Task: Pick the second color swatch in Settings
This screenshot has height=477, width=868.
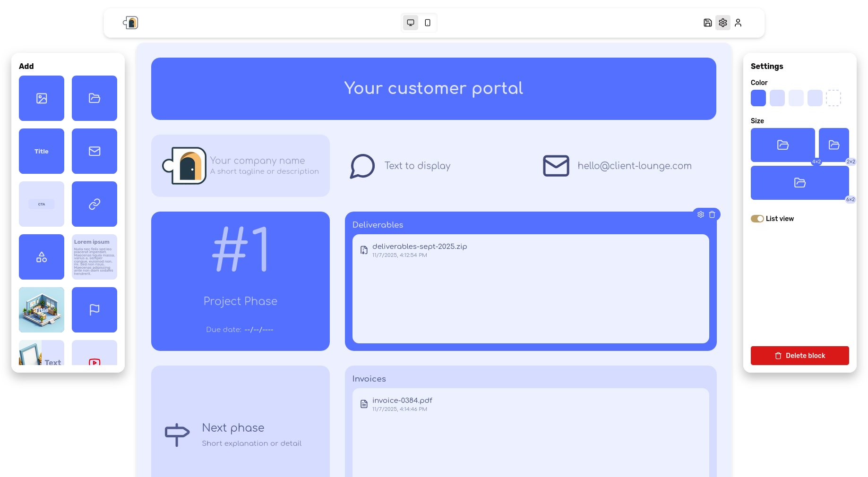Action: click(x=777, y=98)
